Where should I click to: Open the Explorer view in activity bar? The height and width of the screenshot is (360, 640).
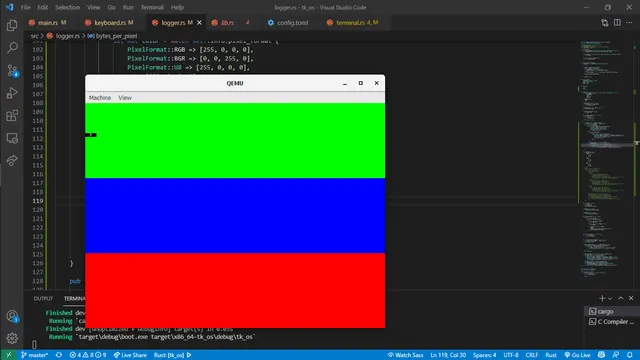tap(12, 26)
